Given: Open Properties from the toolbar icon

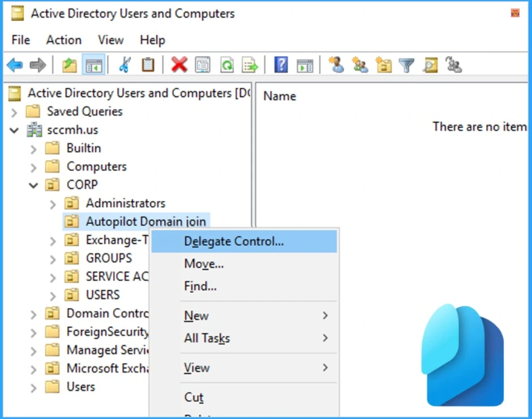Looking at the screenshot, I should pos(203,65).
